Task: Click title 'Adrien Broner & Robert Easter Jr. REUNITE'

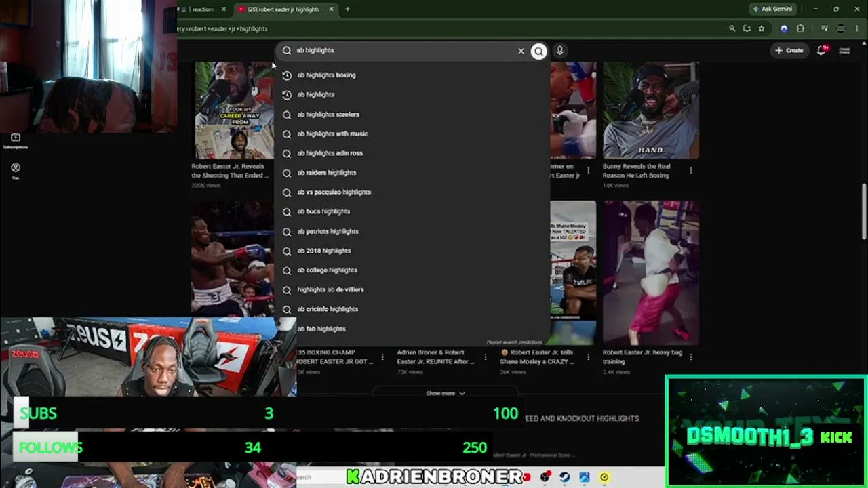Action: pyautogui.click(x=435, y=357)
